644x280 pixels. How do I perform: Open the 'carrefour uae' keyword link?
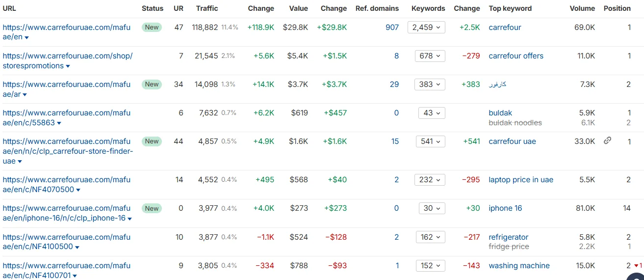click(x=512, y=141)
